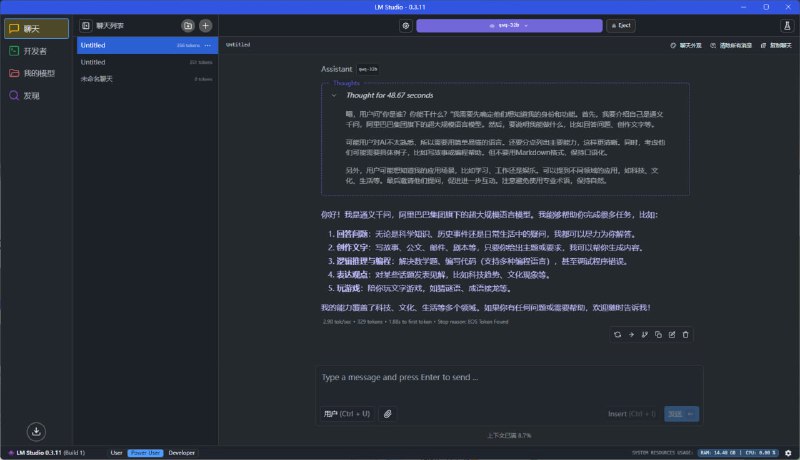The height and width of the screenshot is (460, 800).
Task: Send the message with blue button
Action: click(x=681, y=414)
